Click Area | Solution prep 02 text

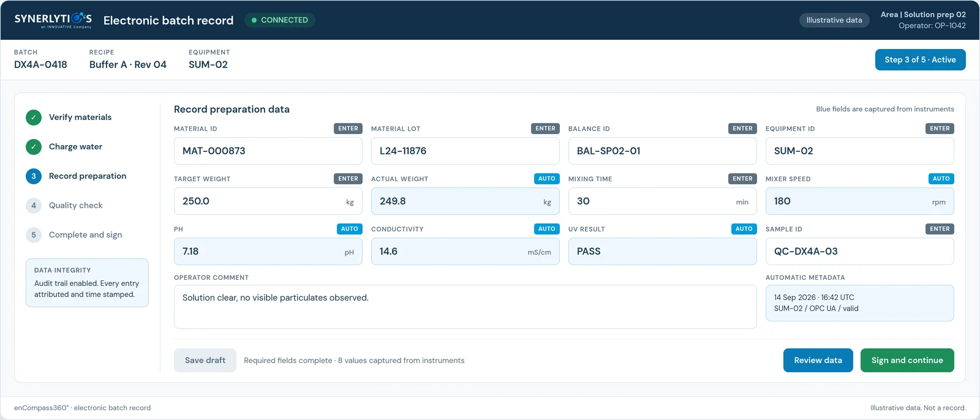pyautogui.click(x=923, y=15)
